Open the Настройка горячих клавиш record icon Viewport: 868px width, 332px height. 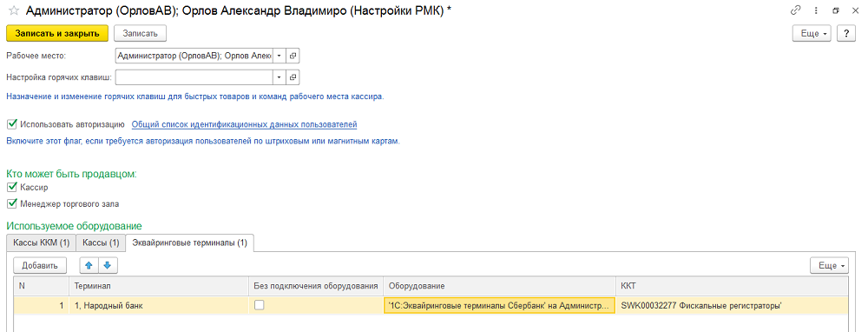click(293, 77)
